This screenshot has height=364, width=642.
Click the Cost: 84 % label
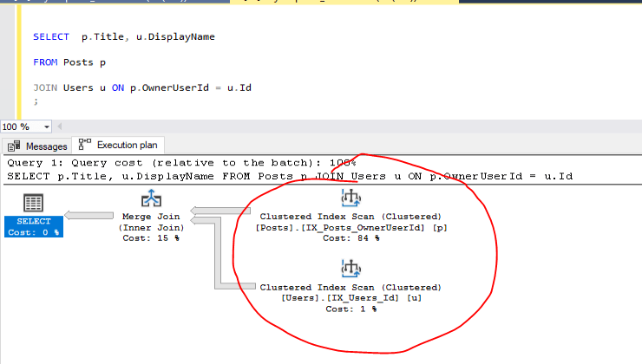coord(350,238)
